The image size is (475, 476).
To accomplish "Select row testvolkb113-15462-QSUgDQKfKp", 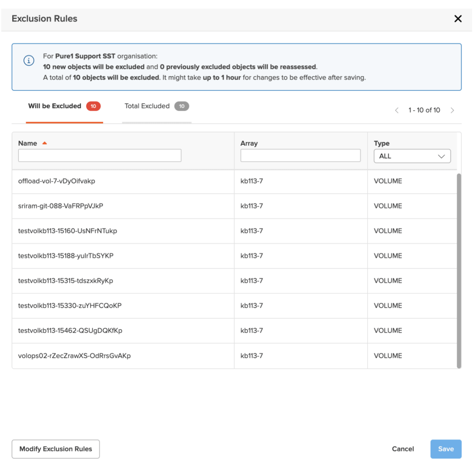I will click(234, 331).
